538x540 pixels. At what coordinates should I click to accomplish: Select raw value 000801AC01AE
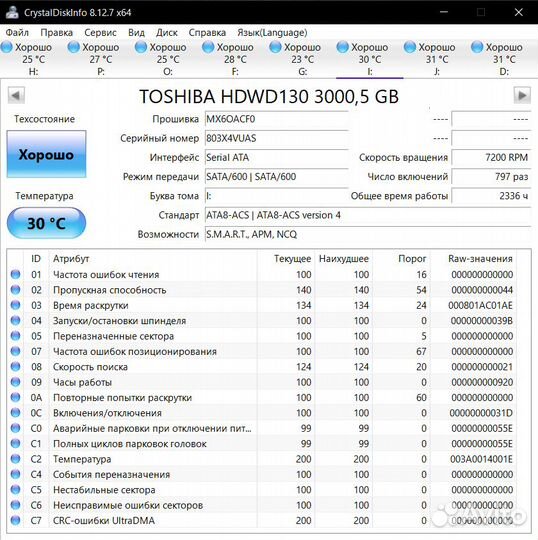coord(480,305)
